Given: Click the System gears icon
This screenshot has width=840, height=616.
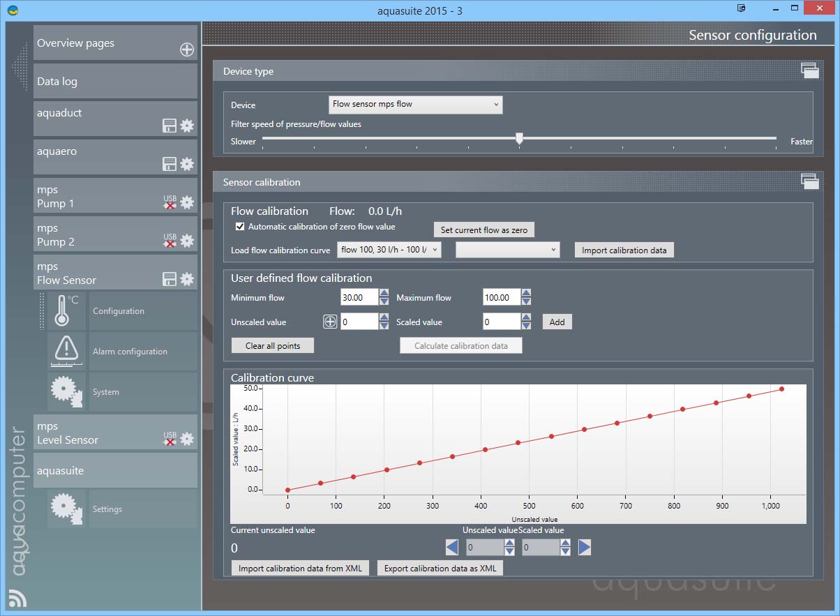Looking at the screenshot, I should pos(66,392).
